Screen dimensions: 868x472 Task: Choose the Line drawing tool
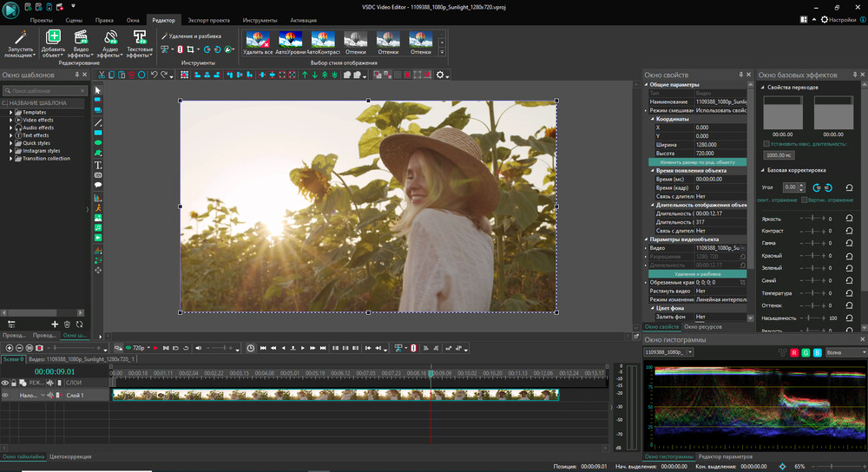point(98,122)
